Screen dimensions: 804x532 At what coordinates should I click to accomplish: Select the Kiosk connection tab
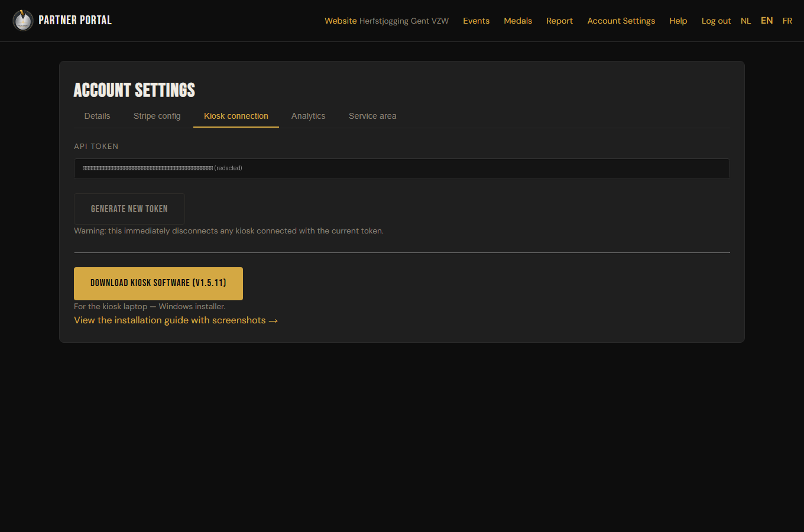click(x=236, y=116)
